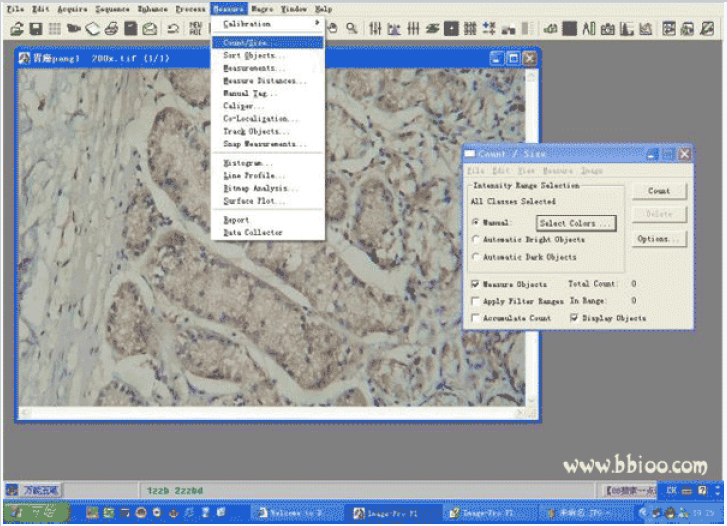
Task: Click the Print icon in toolbar
Action: click(112, 29)
